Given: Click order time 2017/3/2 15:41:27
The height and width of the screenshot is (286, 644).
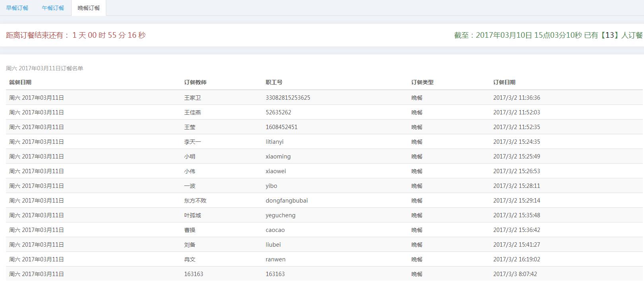Looking at the screenshot, I should (517, 245).
